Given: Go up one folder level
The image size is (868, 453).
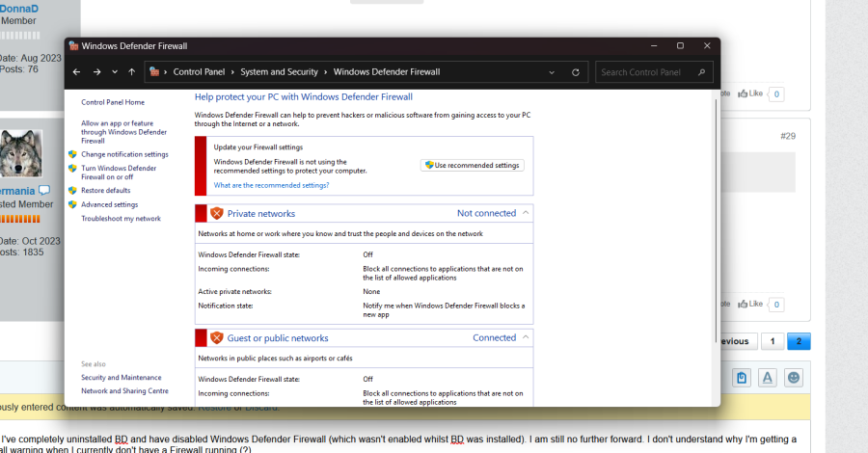Looking at the screenshot, I should click(x=131, y=72).
